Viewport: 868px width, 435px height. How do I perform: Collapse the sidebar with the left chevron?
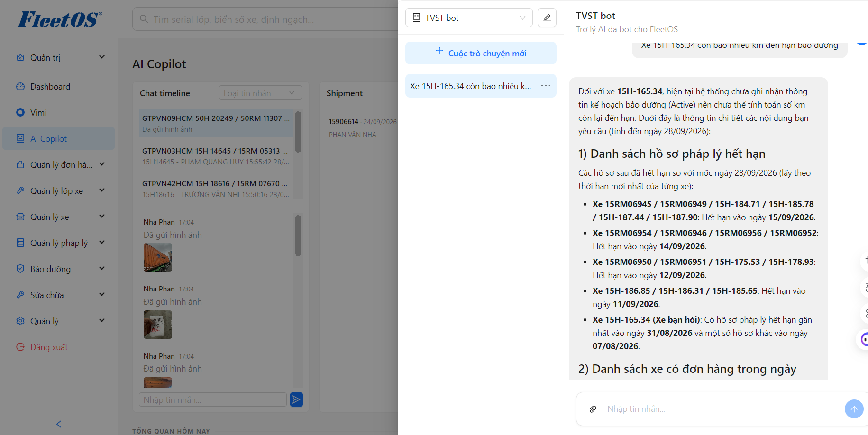(59, 424)
